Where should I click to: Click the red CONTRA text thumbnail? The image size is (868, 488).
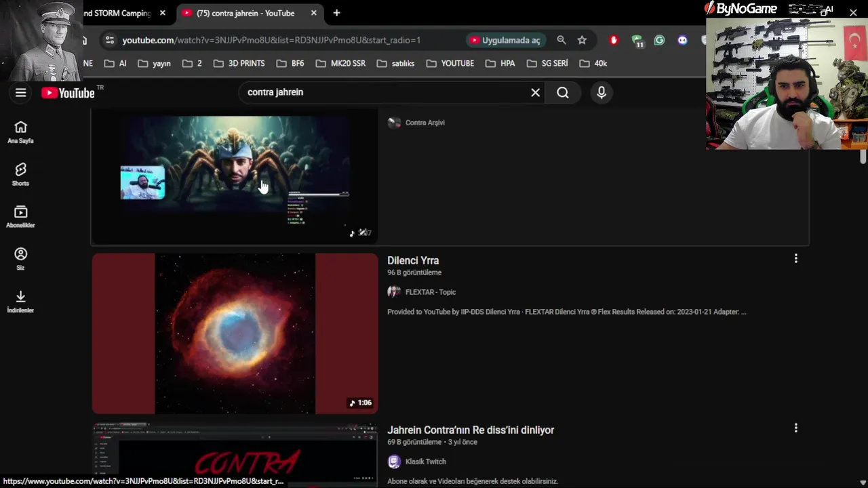235,455
